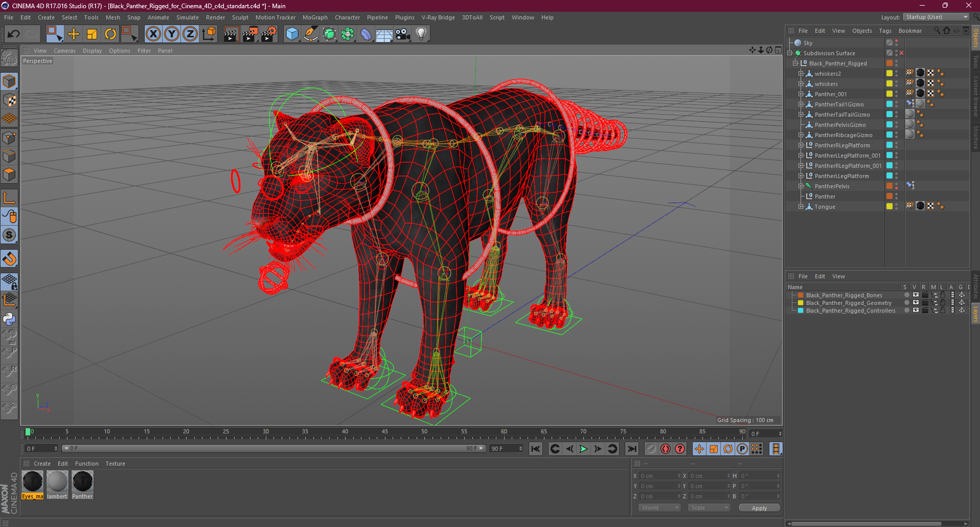Go to end of animation
The height and width of the screenshot is (527, 980).
[x=632, y=449]
